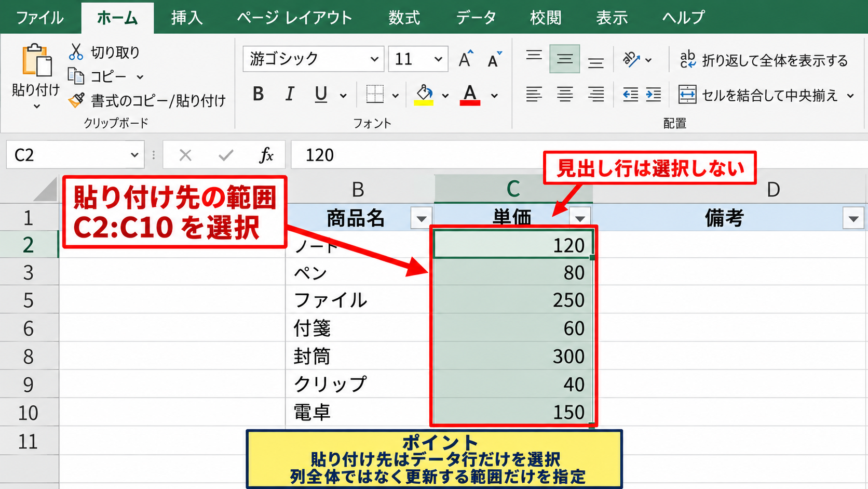Click the Cut (切り取り) scissors icon

tap(76, 52)
